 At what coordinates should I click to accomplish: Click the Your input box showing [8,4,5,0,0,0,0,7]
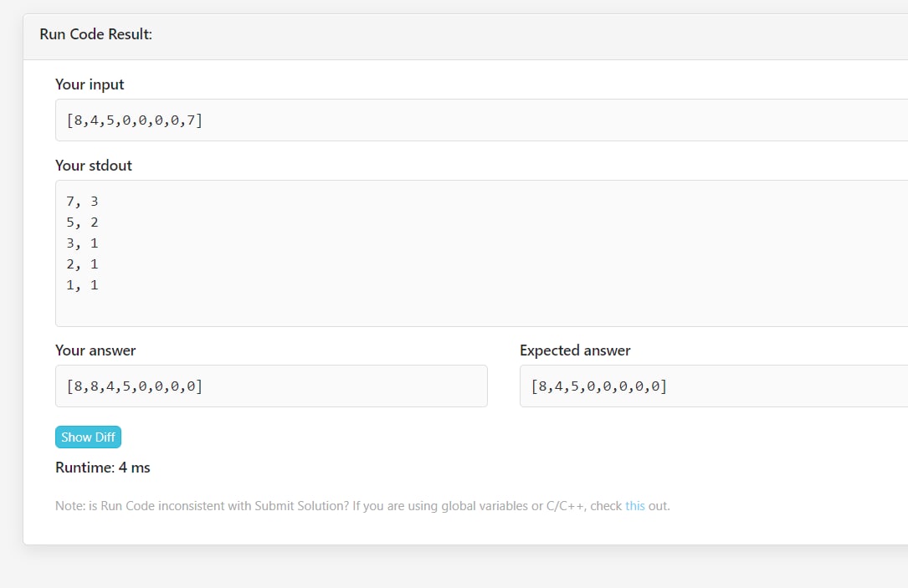[481, 120]
